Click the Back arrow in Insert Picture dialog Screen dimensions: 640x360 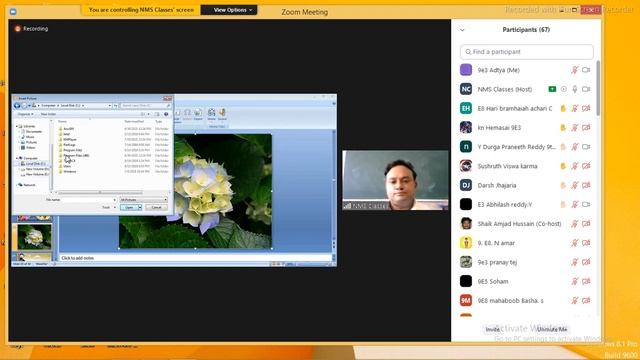pyautogui.click(x=17, y=105)
